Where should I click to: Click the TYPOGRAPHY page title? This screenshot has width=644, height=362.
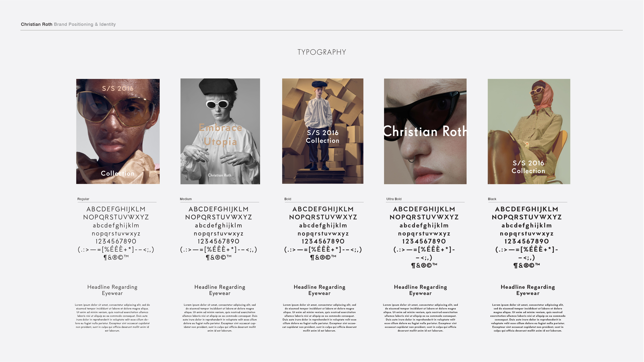(322, 52)
